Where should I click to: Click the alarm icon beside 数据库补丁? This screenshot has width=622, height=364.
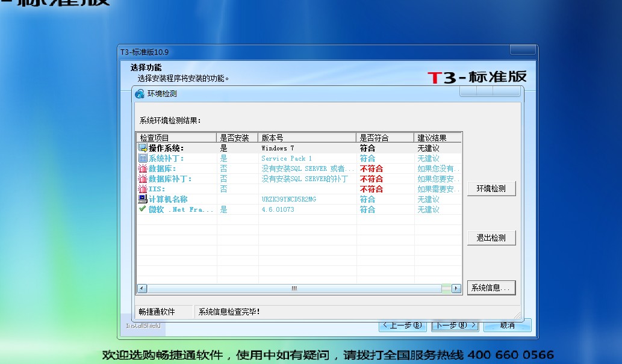[x=143, y=179]
